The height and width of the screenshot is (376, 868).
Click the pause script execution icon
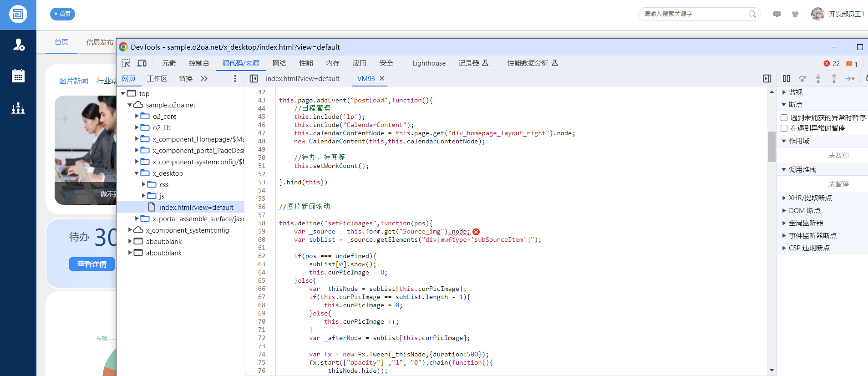tap(786, 79)
